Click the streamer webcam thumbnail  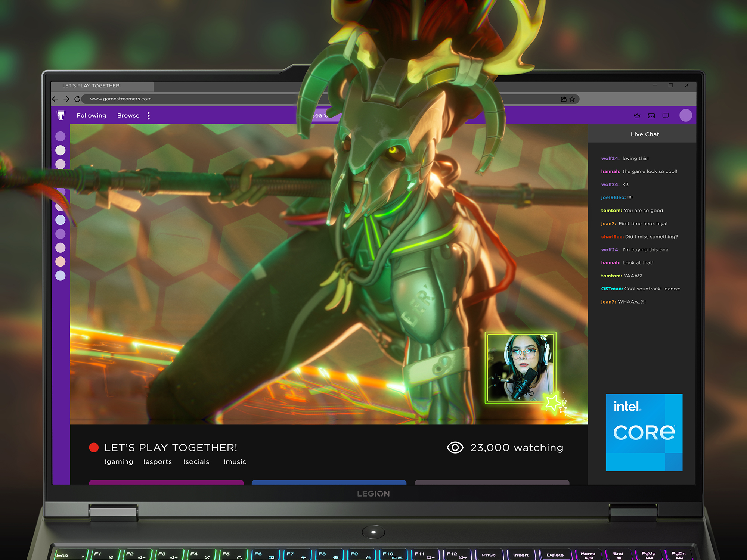point(520,368)
